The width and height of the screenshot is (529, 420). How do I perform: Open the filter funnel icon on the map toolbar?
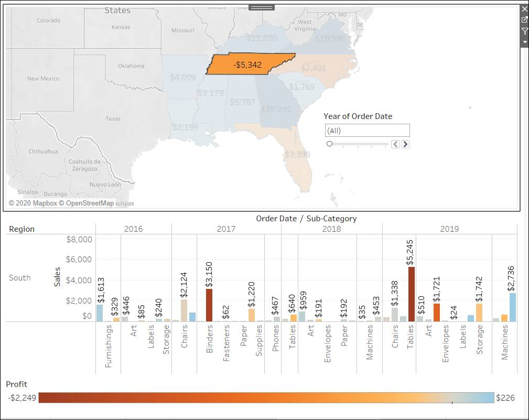click(524, 31)
